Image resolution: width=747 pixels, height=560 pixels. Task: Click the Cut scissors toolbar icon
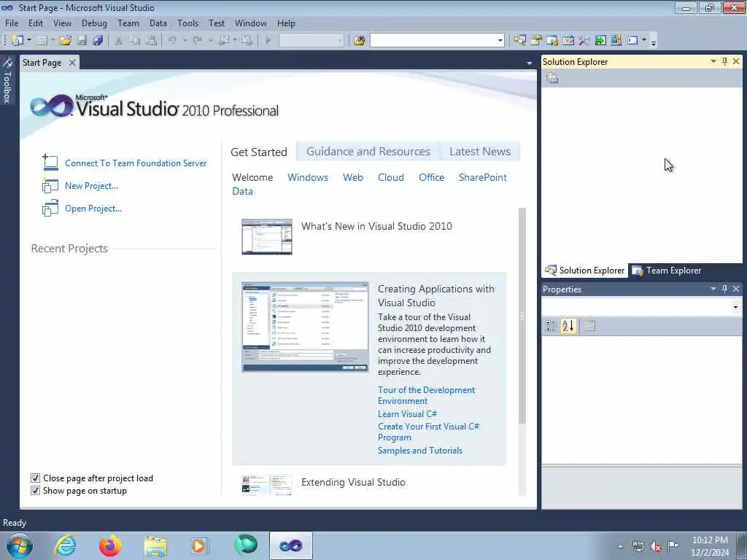tap(119, 41)
